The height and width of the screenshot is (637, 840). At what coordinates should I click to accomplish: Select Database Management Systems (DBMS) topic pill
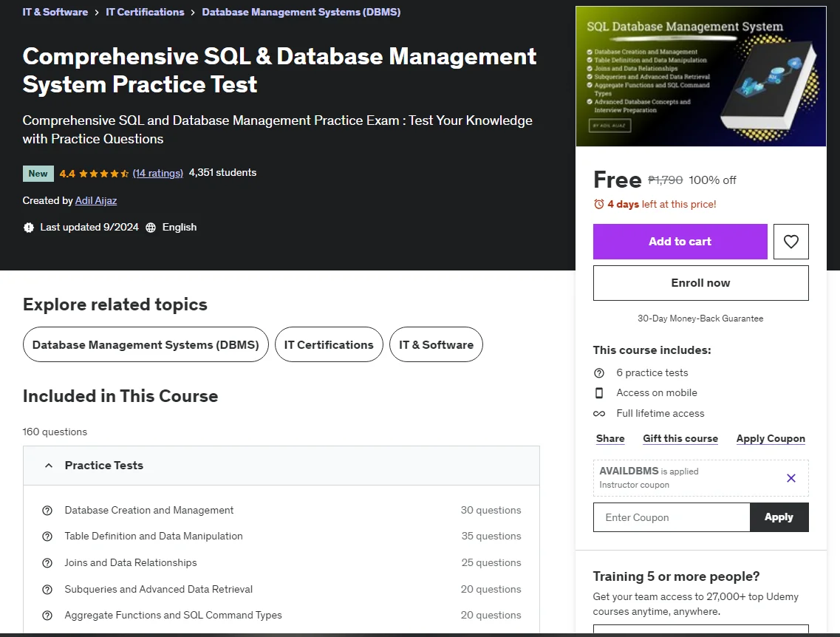pyautogui.click(x=146, y=344)
